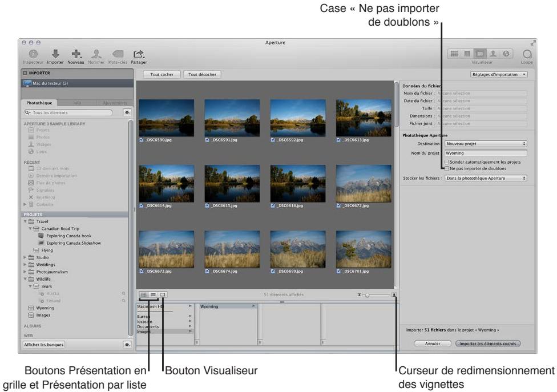Open the Inspecteur toolbar icon
The width and height of the screenshot is (557, 392).
pyautogui.click(x=33, y=54)
